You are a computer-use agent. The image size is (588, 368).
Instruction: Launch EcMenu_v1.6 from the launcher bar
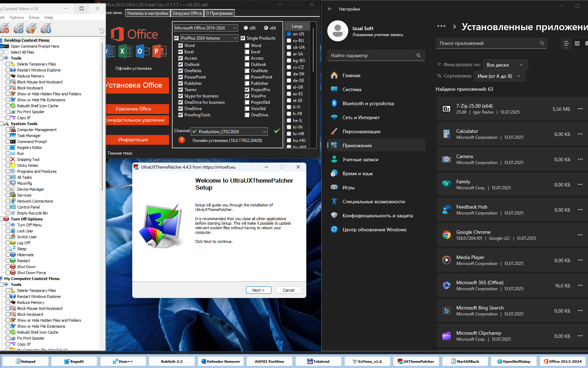pyautogui.click(x=367, y=361)
